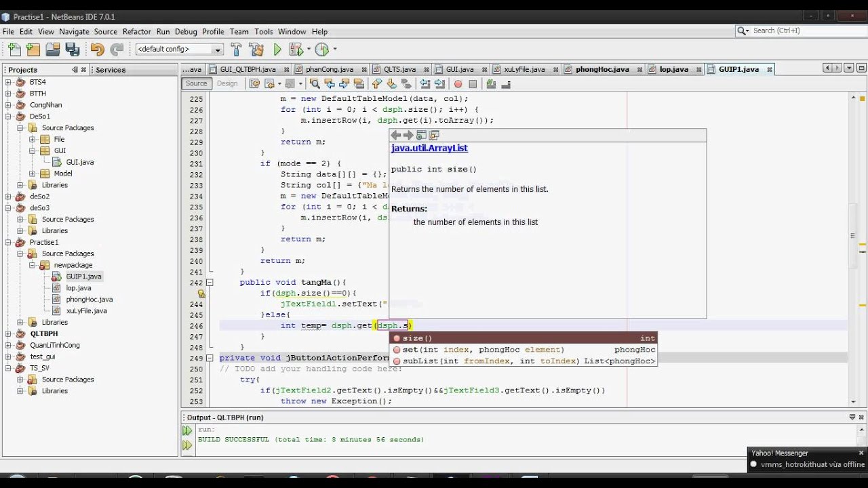This screenshot has width=868, height=488.
Task: Click the Clean and Build icon
Action: [x=256, y=49]
